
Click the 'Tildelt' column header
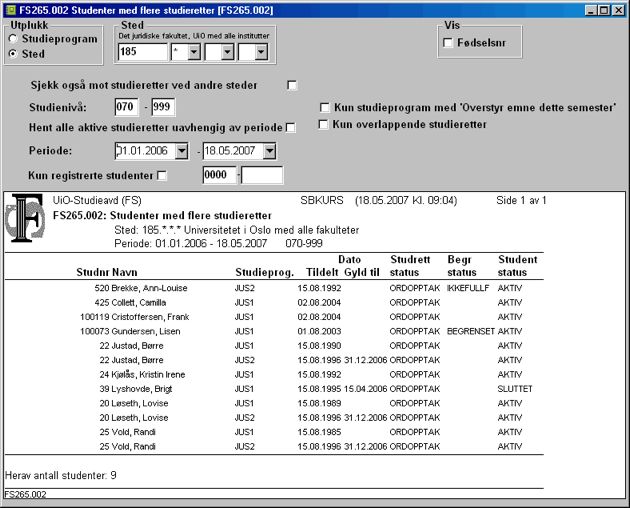click(322, 272)
